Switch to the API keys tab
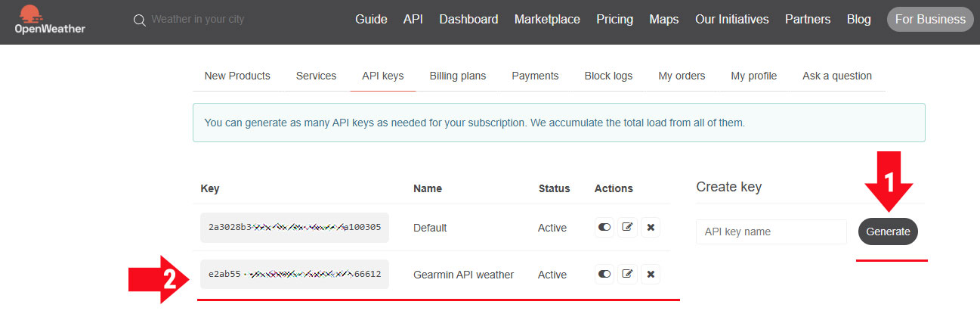980x317 pixels. coord(382,76)
